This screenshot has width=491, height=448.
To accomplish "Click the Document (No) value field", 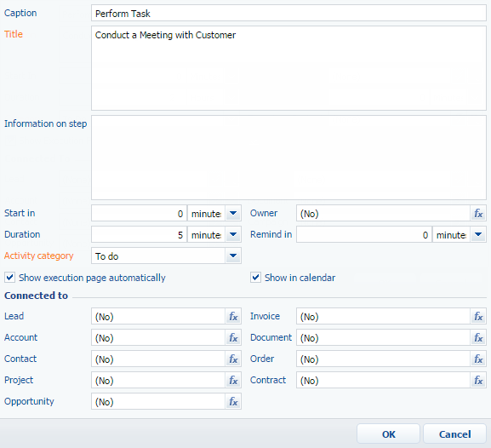I will tap(384, 337).
